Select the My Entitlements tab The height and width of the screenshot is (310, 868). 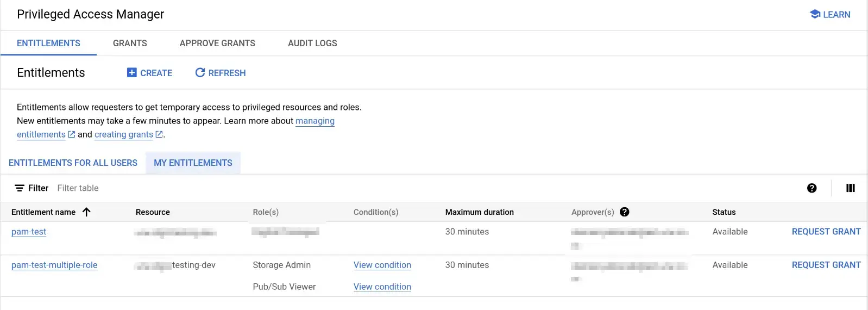pyautogui.click(x=193, y=163)
